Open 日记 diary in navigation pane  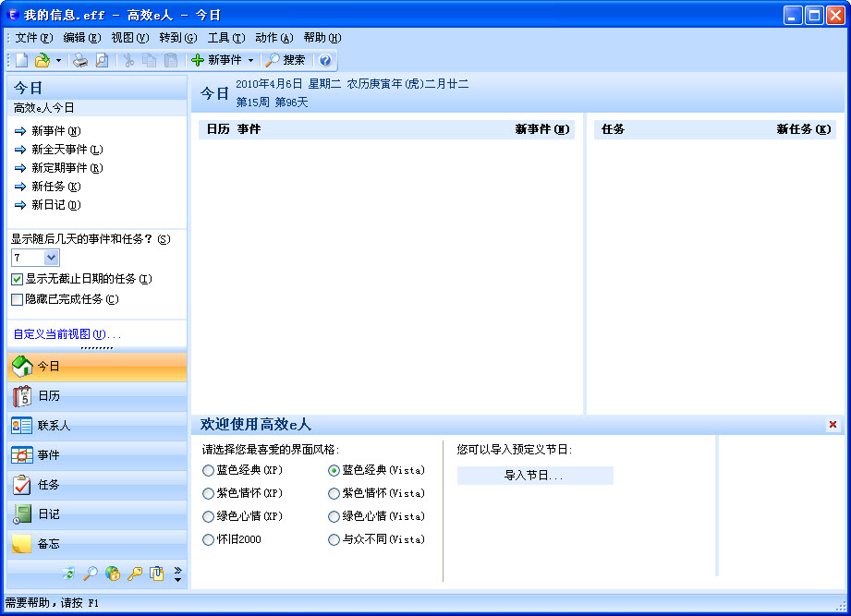pyautogui.click(x=97, y=514)
